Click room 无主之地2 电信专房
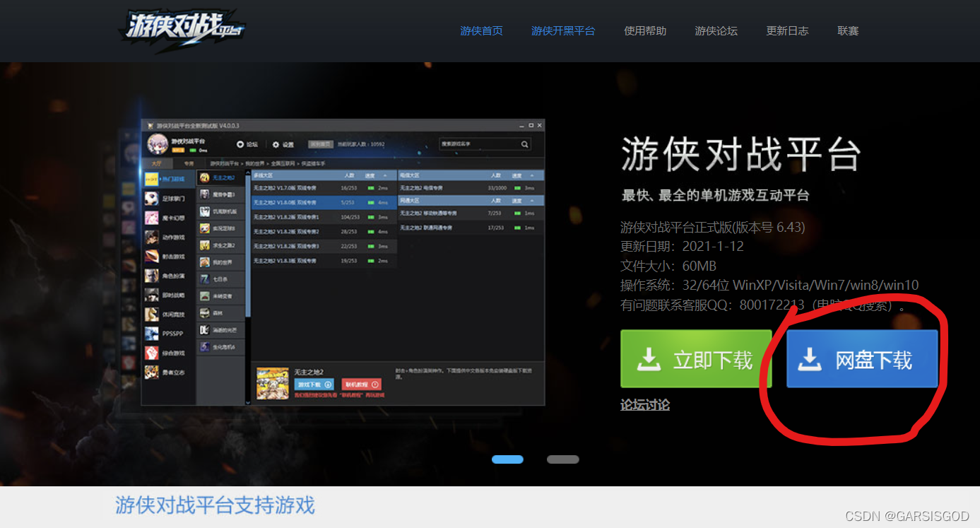The image size is (980, 528). click(471, 188)
